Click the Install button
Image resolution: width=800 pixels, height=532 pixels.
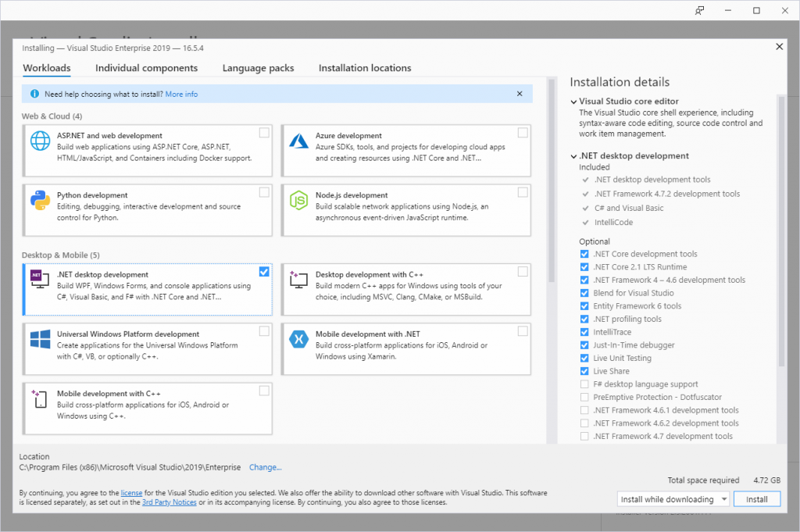click(x=756, y=499)
